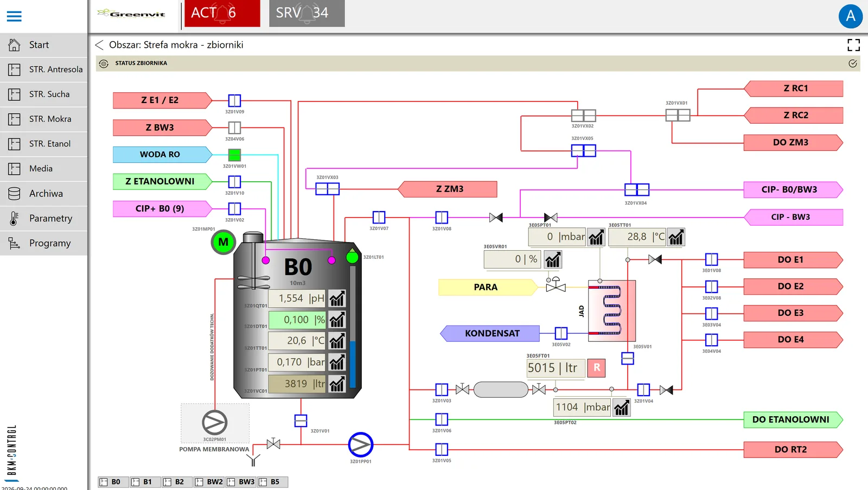868x490 pixels.
Task: Toggle double valve 3Z01VX01
Action: (x=678, y=115)
